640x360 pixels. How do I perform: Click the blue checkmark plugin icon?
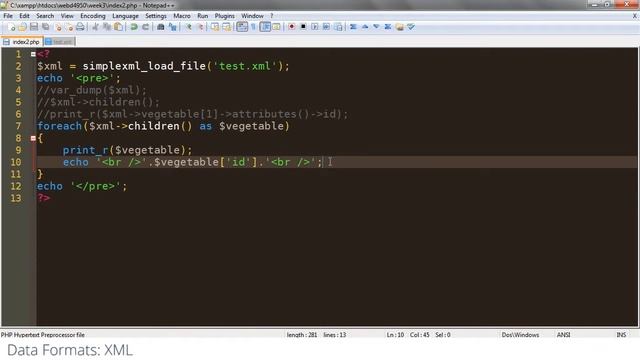pos(411,27)
